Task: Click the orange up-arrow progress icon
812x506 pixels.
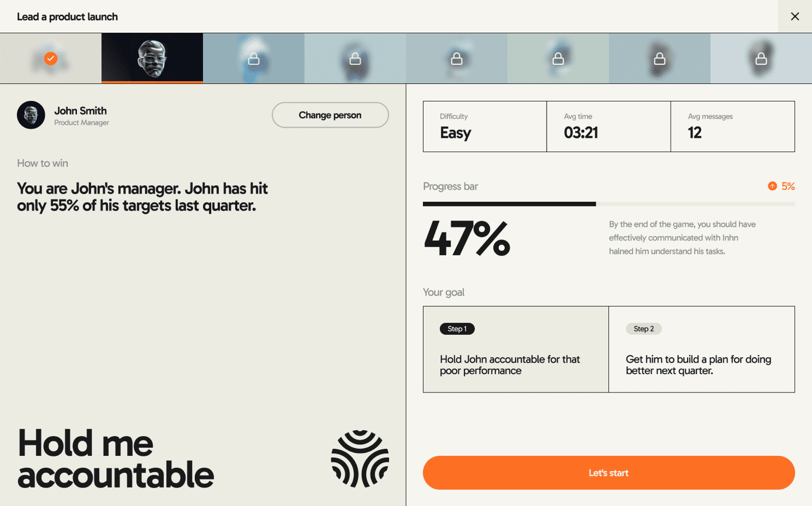Action: (772, 186)
